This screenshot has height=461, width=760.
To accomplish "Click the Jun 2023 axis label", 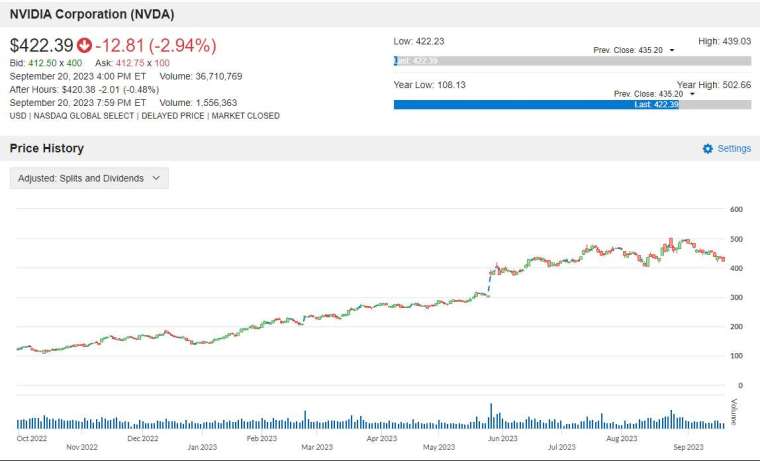I will click(502, 438).
